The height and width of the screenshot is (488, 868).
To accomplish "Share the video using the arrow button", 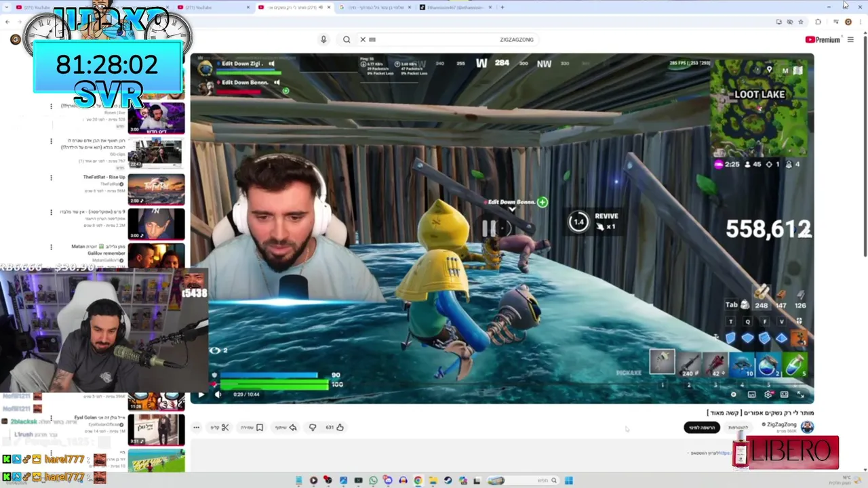I will click(286, 427).
